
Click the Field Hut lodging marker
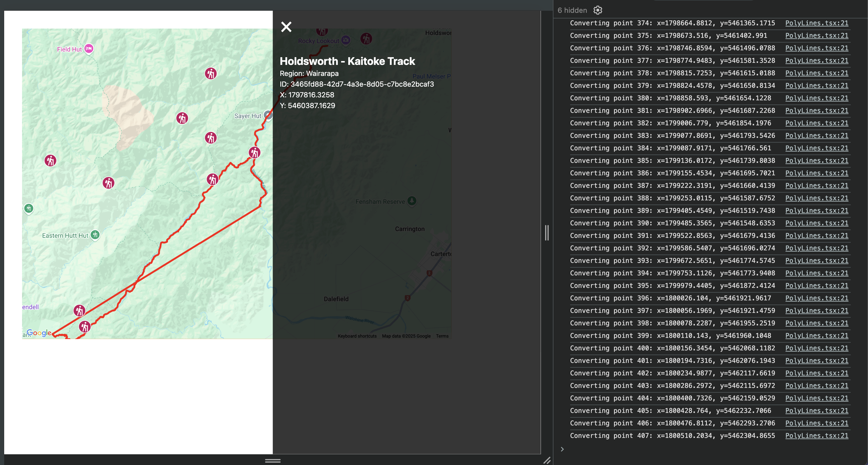tap(89, 49)
